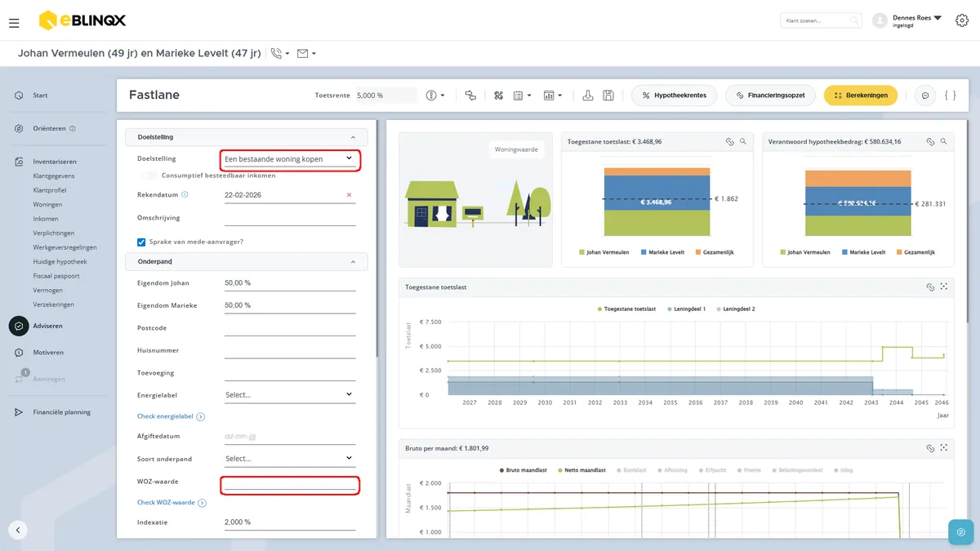This screenshot has height=551, width=980.
Task: Click the download icon in Fastlane toolbar
Action: tap(588, 96)
